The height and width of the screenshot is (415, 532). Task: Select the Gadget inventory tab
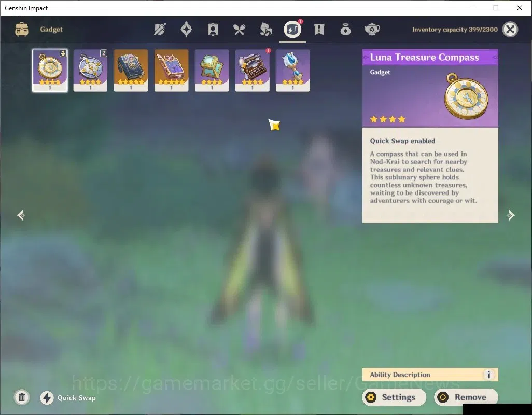click(292, 30)
